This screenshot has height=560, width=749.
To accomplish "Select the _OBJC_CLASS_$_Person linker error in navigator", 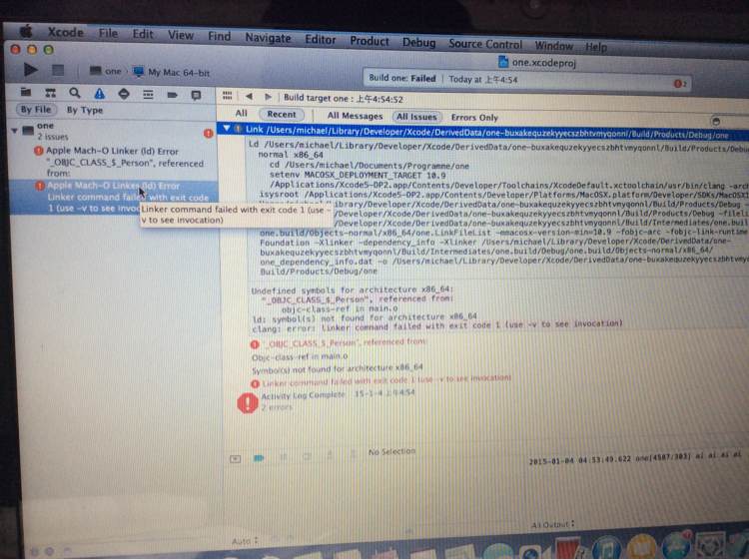I will point(114,162).
